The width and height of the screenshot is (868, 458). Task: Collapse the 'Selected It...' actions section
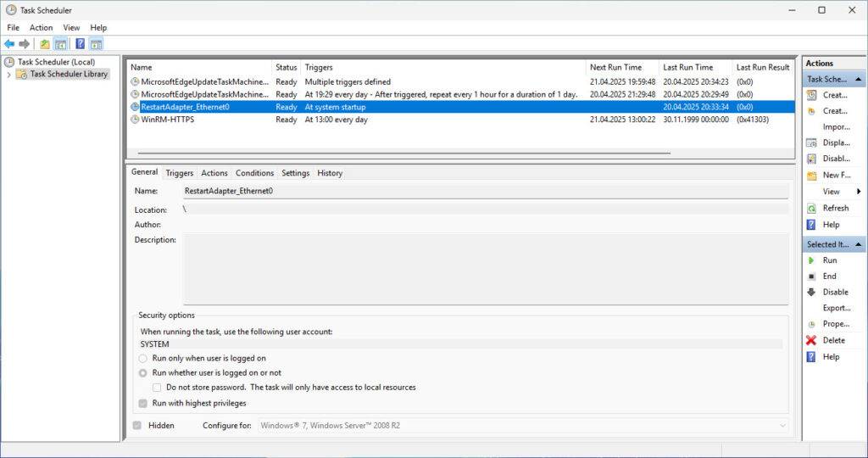pos(859,244)
